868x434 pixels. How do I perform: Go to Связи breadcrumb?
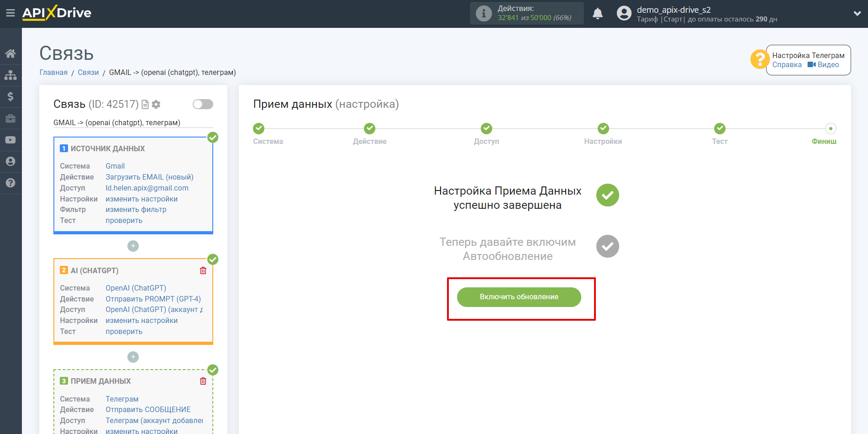[x=88, y=72]
